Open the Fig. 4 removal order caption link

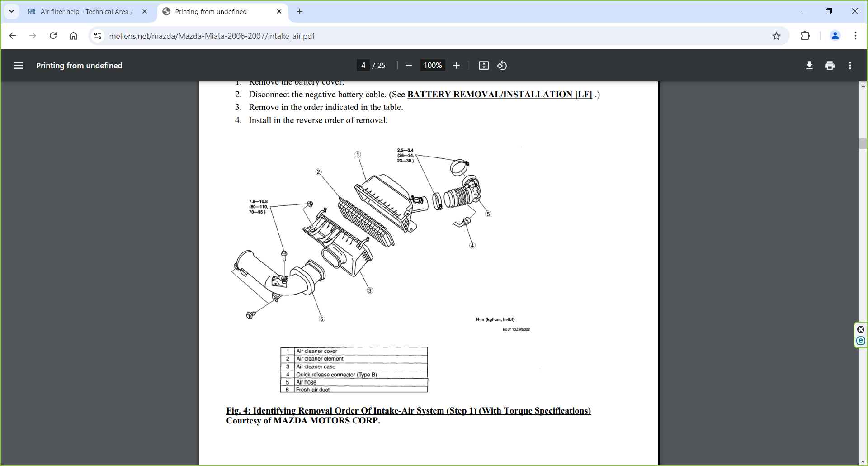[x=408, y=411]
